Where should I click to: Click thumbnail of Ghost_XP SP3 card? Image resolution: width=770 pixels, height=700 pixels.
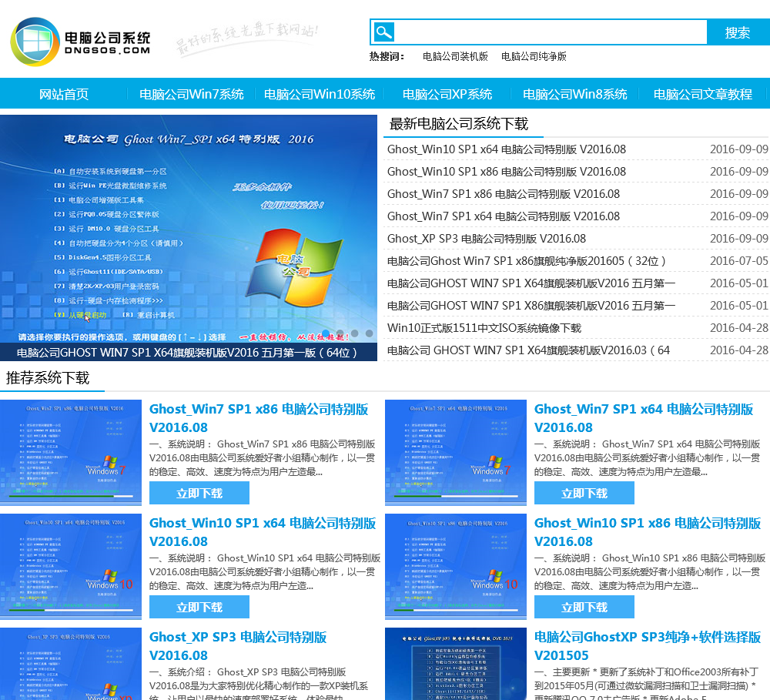(x=71, y=664)
